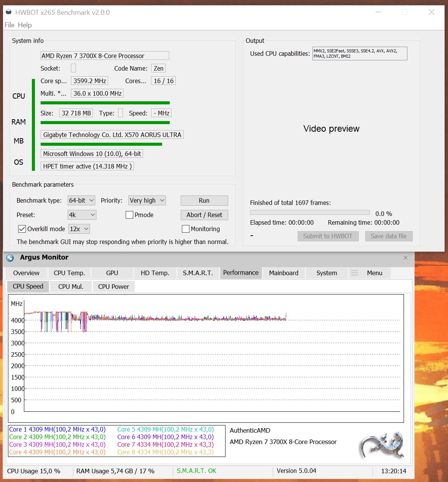The height and width of the screenshot is (482, 448).
Task: Switch to the CPU Temp. tab
Action: click(x=69, y=273)
